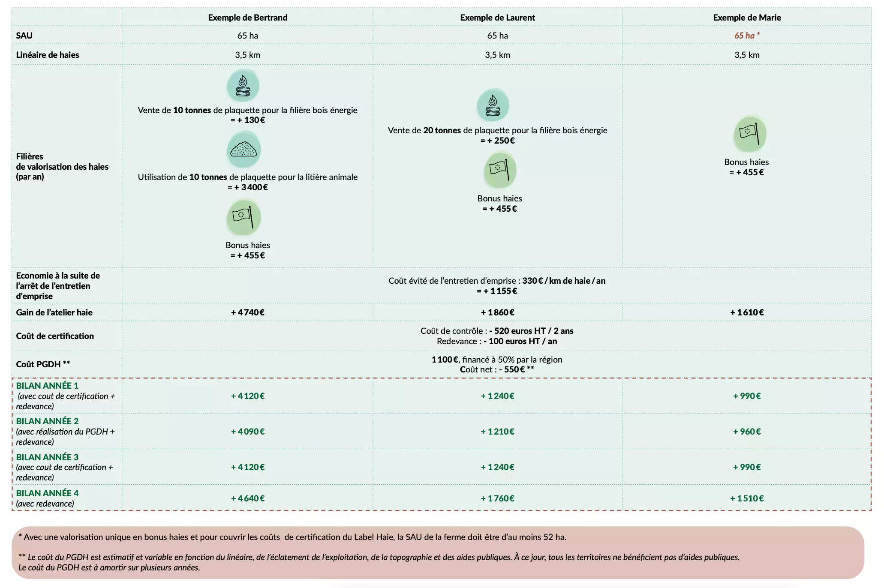This screenshot has height=588, width=884.
Task: Click 'Vente de 10 tonnes de plaquette' text
Action: [x=247, y=110]
